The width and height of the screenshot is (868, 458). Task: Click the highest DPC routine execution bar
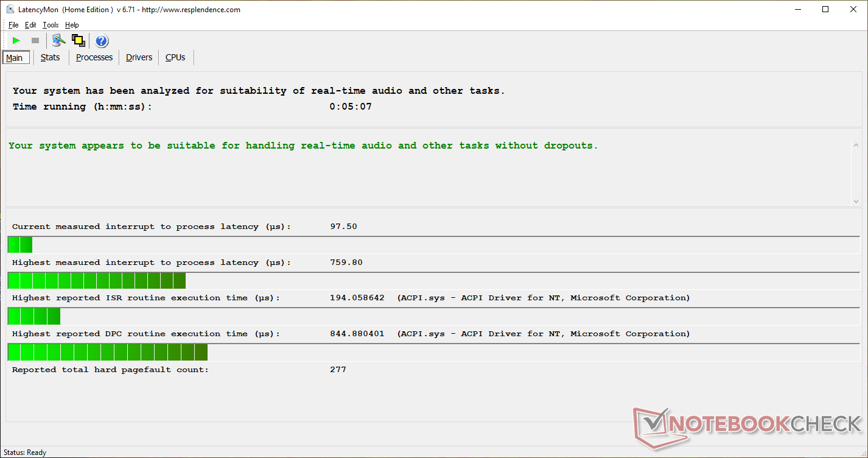(108, 352)
